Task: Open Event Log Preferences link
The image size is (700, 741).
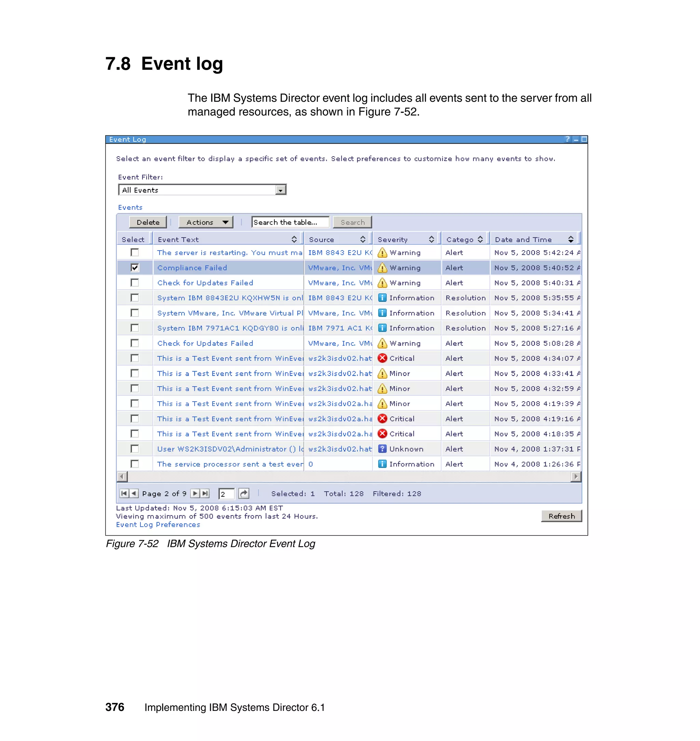Action: pos(158,525)
